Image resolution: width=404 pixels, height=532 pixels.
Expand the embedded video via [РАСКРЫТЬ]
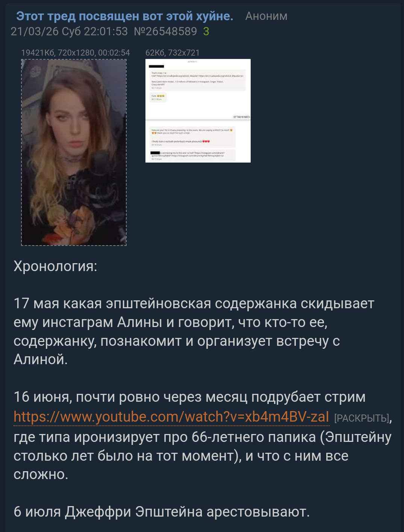tap(362, 418)
